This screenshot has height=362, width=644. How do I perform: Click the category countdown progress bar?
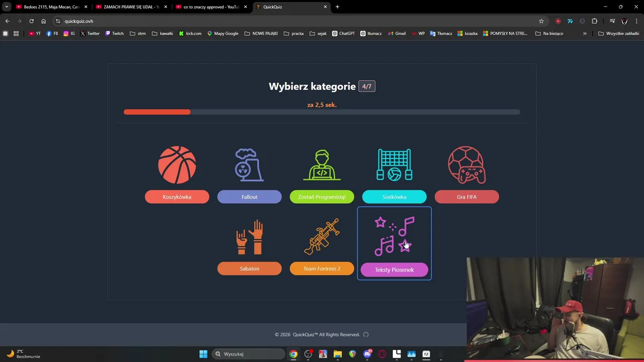[x=322, y=112]
